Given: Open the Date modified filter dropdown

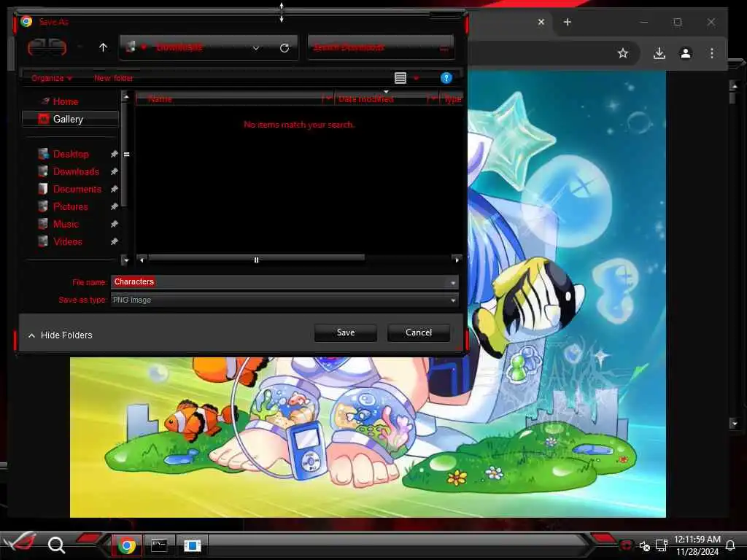Looking at the screenshot, I should [x=433, y=99].
